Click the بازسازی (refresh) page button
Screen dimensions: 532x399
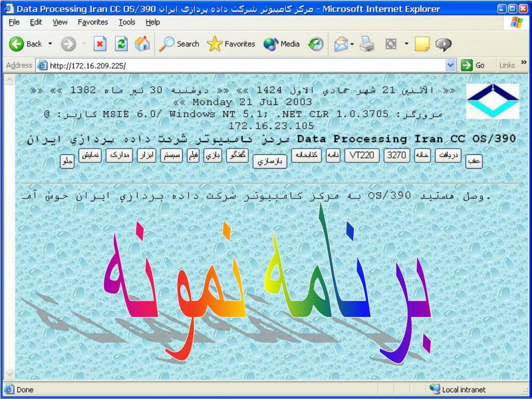point(270,162)
